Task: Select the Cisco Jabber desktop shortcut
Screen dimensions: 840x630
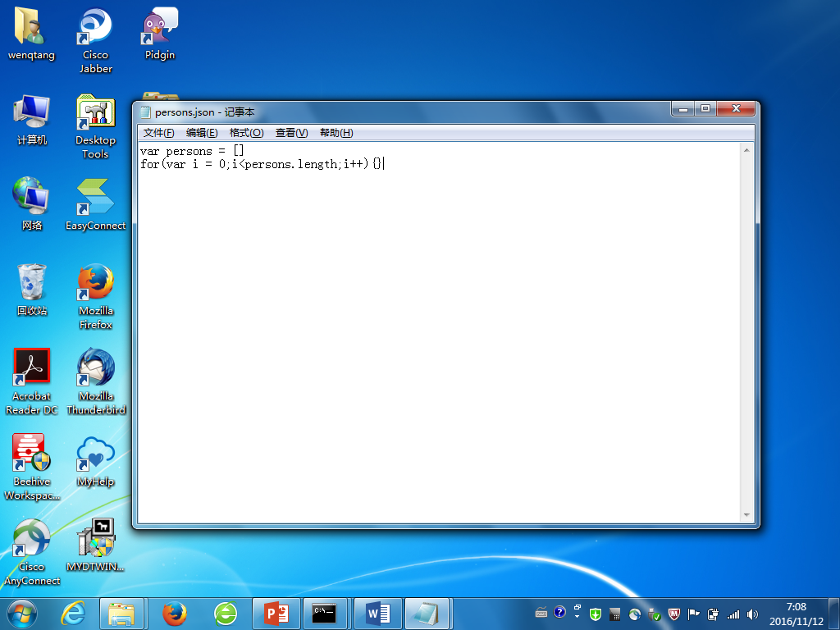Action: coord(95,40)
